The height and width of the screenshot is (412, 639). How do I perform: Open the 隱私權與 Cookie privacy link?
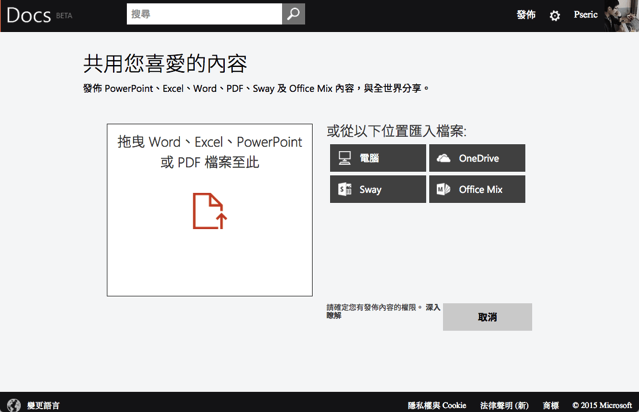pos(437,405)
